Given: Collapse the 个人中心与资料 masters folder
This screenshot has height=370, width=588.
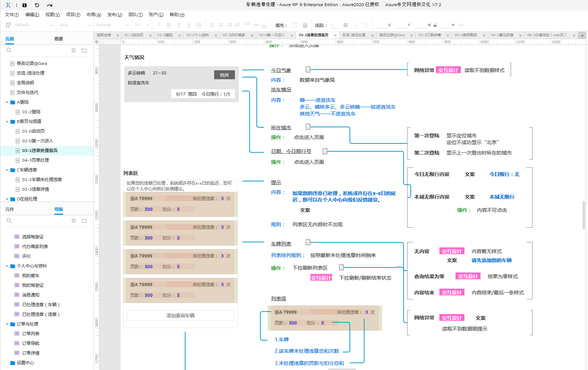Looking at the screenshot, I should 7,266.
